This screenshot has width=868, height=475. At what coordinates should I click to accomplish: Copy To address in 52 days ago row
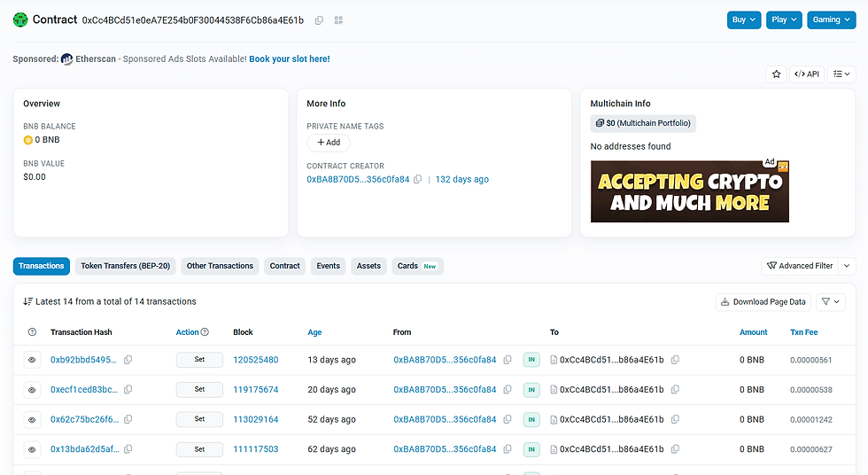point(675,420)
